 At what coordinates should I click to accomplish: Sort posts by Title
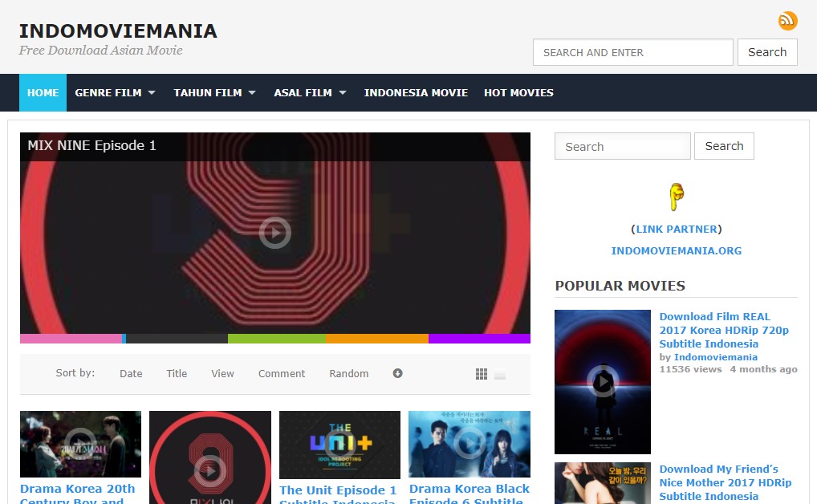click(x=177, y=374)
